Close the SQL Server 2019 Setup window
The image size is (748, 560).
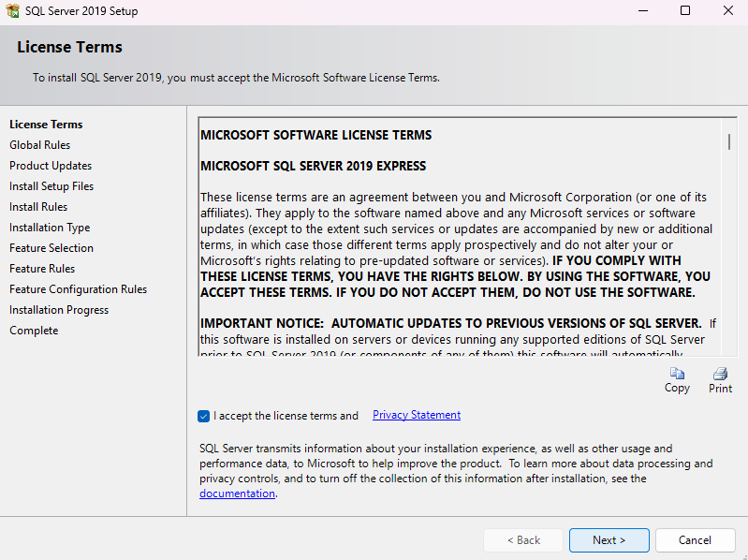click(728, 10)
